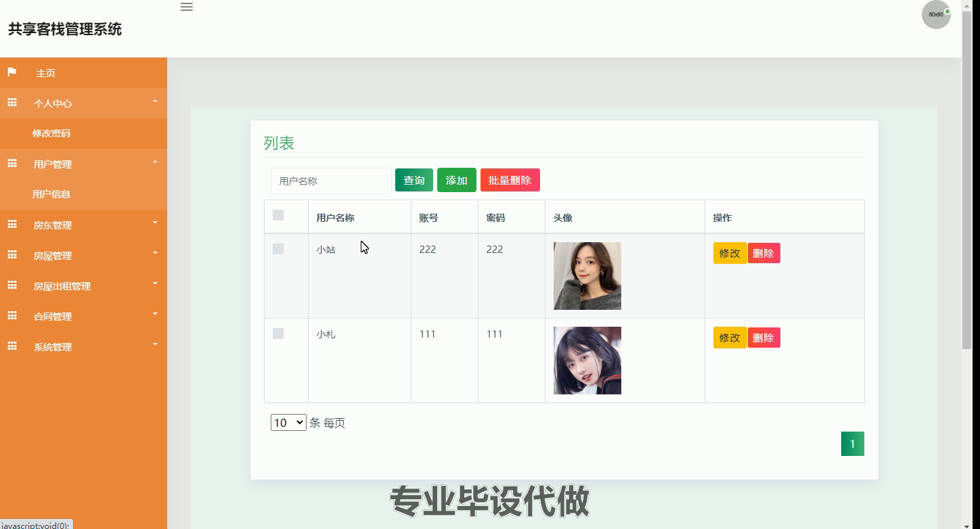Expand the 房屋出租管理 menu arrow
This screenshot has height=529, width=980.
click(155, 283)
